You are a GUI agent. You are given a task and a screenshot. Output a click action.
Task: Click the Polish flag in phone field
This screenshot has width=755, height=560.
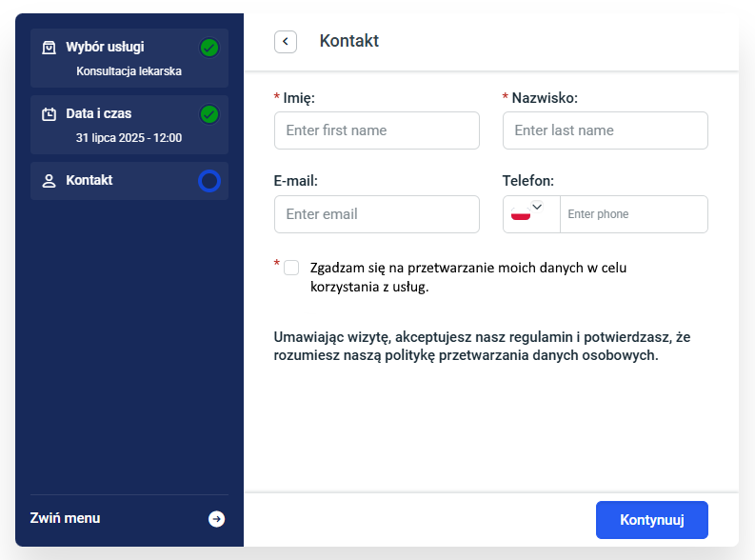coord(521,213)
